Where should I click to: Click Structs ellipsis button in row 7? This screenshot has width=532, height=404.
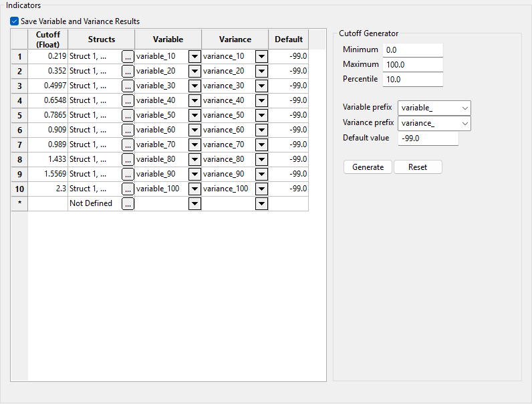click(x=128, y=144)
